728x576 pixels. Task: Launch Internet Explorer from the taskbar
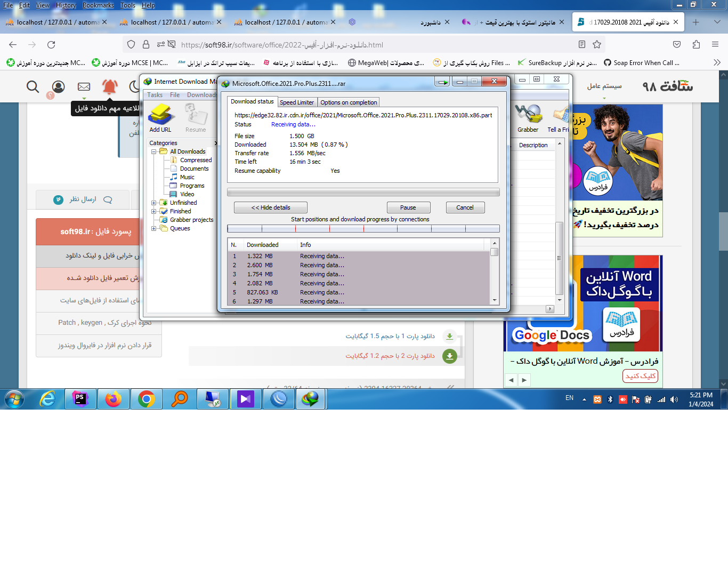pyautogui.click(x=48, y=399)
